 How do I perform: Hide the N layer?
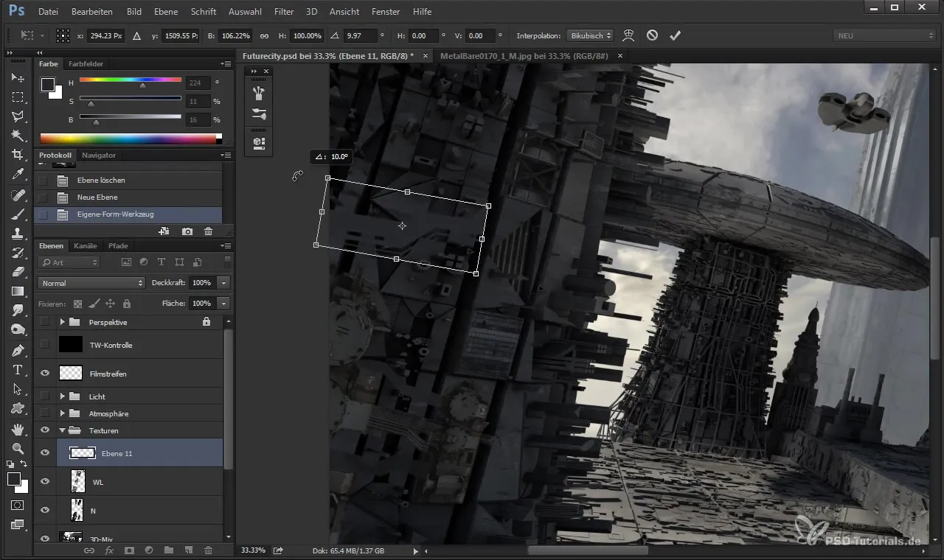pyautogui.click(x=45, y=510)
